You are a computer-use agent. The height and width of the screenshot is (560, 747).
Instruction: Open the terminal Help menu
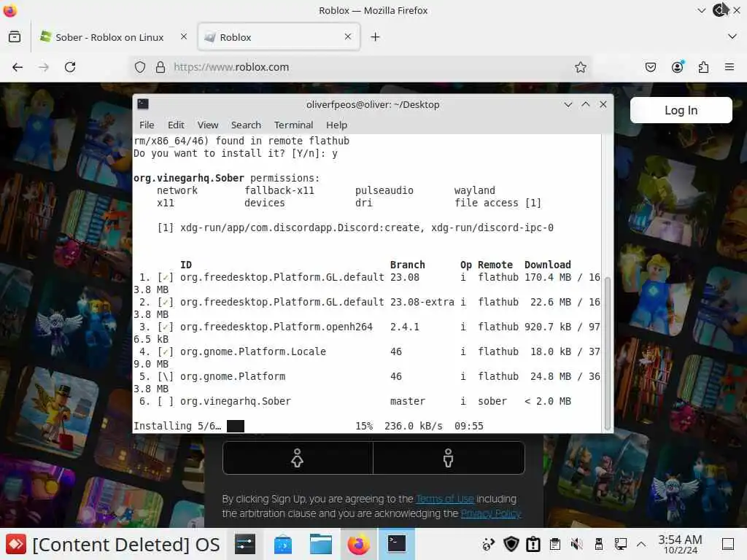(x=336, y=125)
